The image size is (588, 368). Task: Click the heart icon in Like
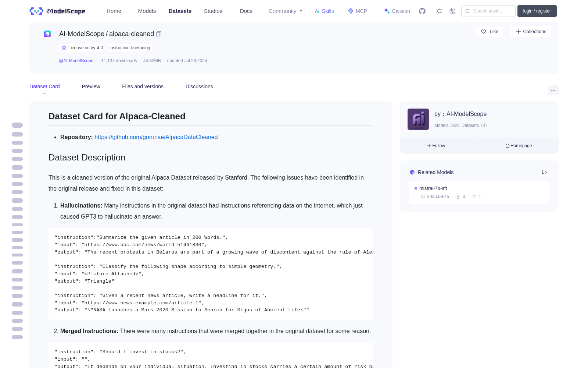pyautogui.click(x=484, y=32)
